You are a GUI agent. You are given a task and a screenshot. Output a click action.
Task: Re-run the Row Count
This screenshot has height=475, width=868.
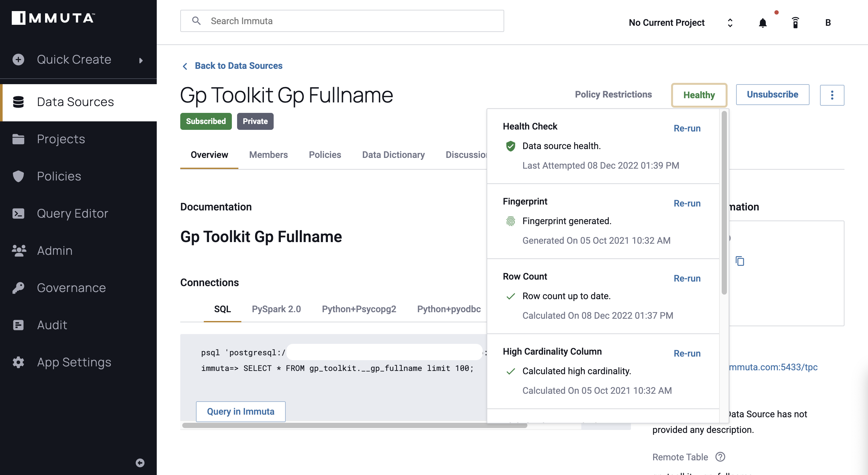687,278
